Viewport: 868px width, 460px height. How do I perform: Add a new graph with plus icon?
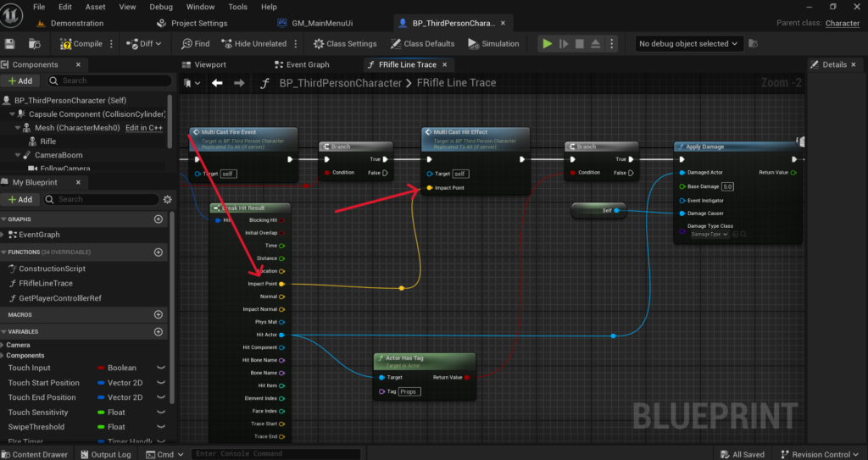pos(159,219)
